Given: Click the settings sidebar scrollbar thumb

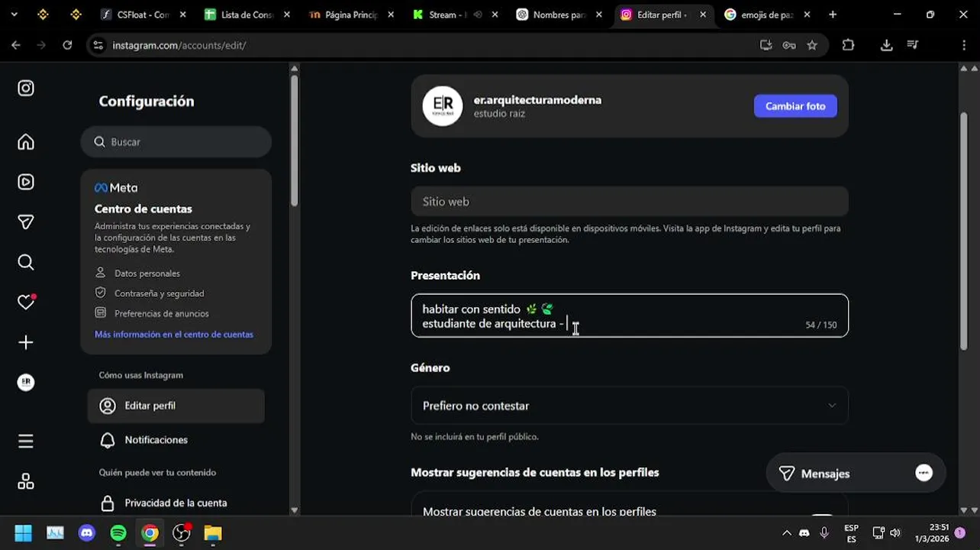Looking at the screenshot, I should pyautogui.click(x=294, y=141).
